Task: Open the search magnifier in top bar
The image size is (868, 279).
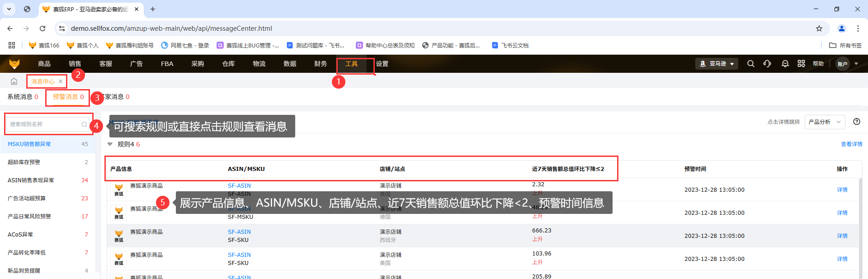Action: [750, 64]
